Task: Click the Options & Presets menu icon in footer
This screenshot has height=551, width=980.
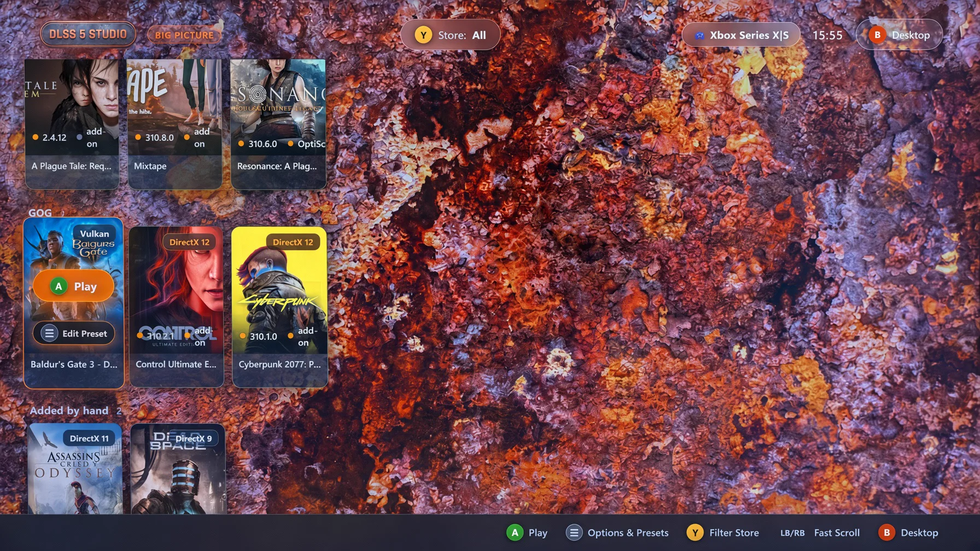Action: pyautogui.click(x=574, y=532)
